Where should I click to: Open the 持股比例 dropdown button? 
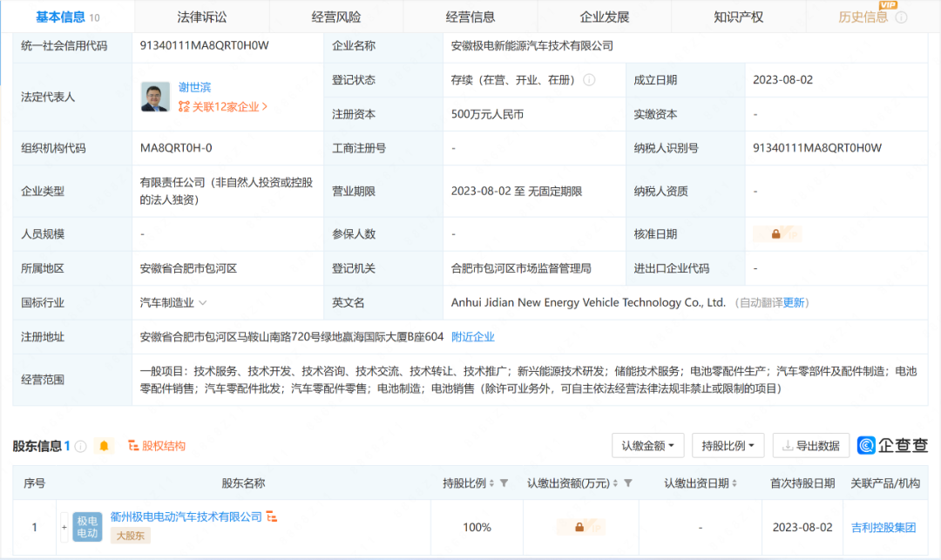point(728,446)
